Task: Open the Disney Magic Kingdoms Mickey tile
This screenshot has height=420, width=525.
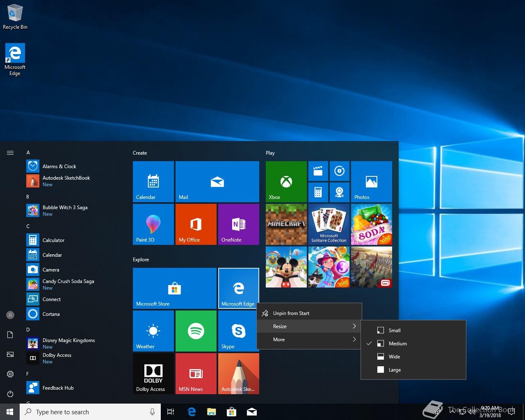Action: [x=286, y=267]
